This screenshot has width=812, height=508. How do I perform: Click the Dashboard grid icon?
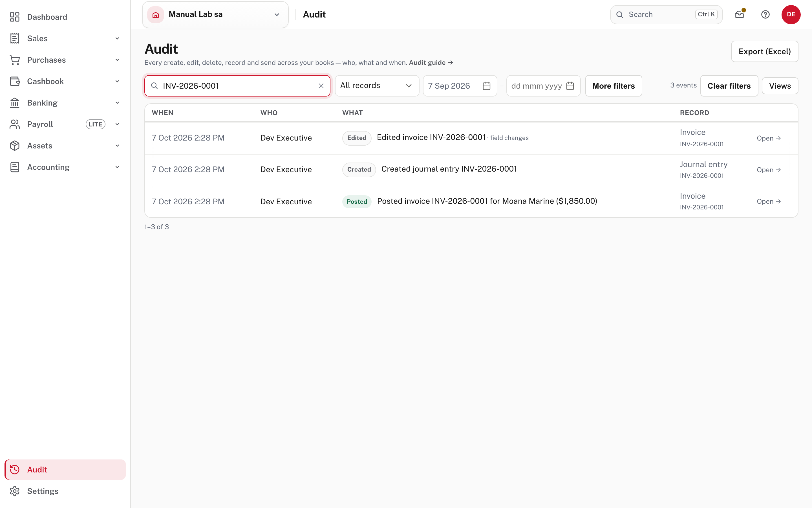pyautogui.click(x=14, y=17)
